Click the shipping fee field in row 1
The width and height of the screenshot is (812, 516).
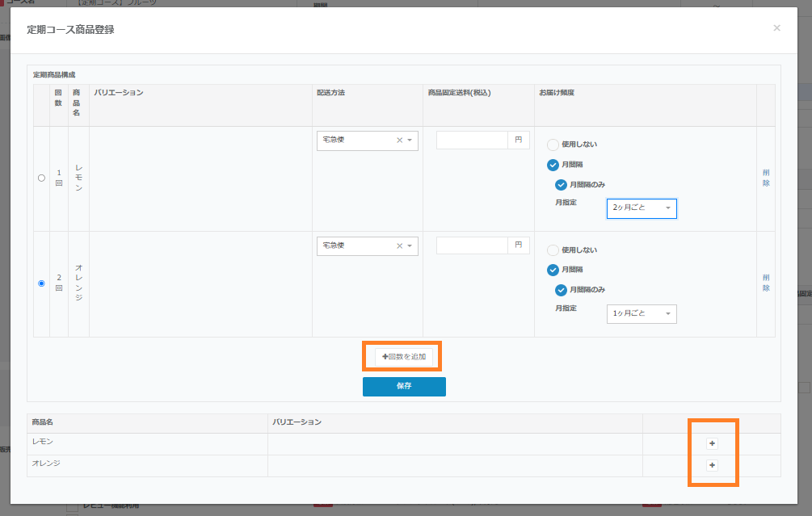(x=472, y=141)
